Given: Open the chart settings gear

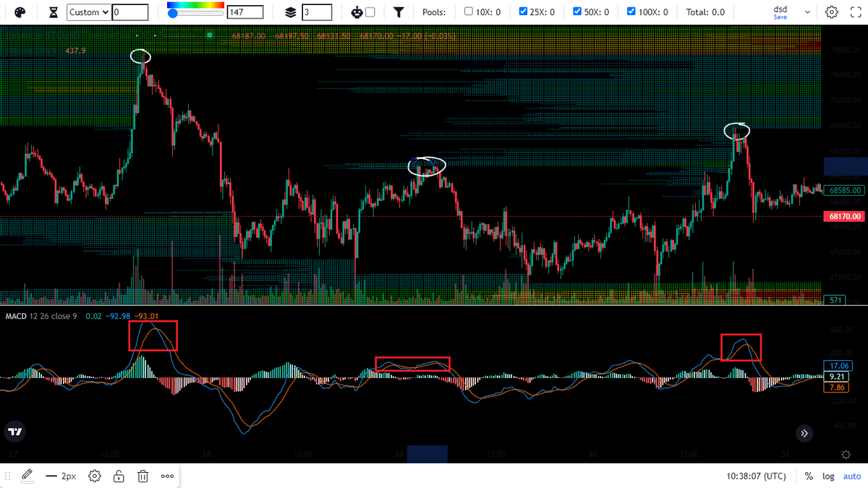Looking at the screenshot, I should click(831, 12).
